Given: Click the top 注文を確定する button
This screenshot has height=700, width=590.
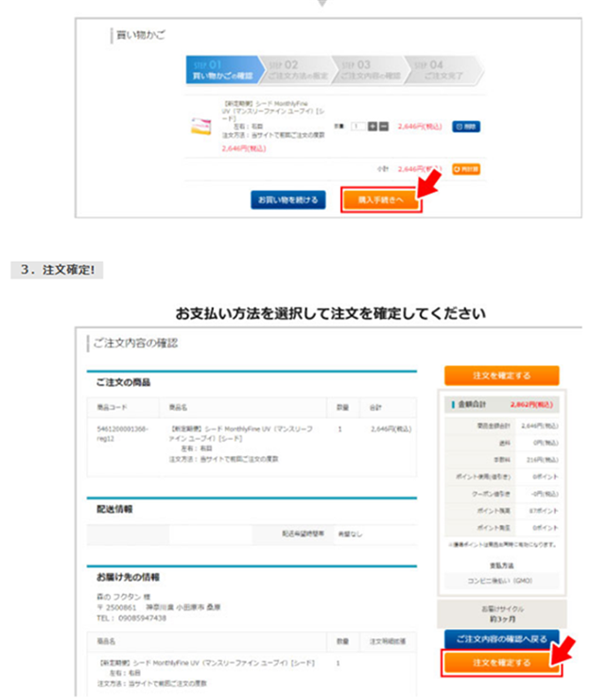Looking at the screenshot, I should pyautogui.click(x=502, y=375).
